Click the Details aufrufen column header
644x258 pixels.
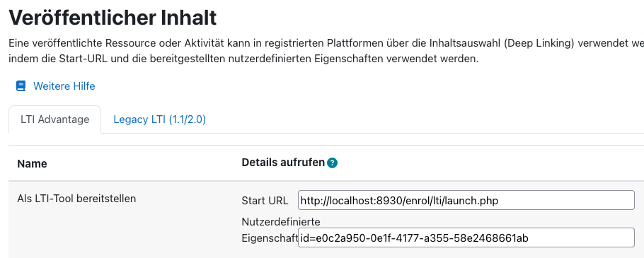click(x=283, y=163)
